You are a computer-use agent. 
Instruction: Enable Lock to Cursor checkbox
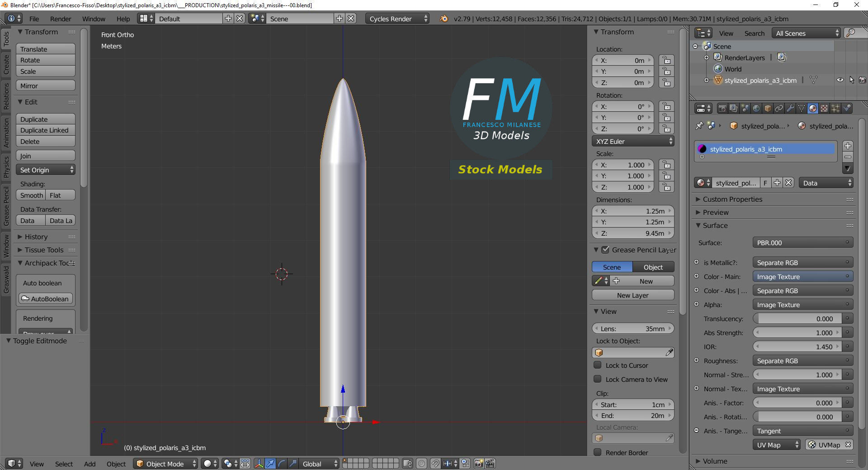click(598, 365)
